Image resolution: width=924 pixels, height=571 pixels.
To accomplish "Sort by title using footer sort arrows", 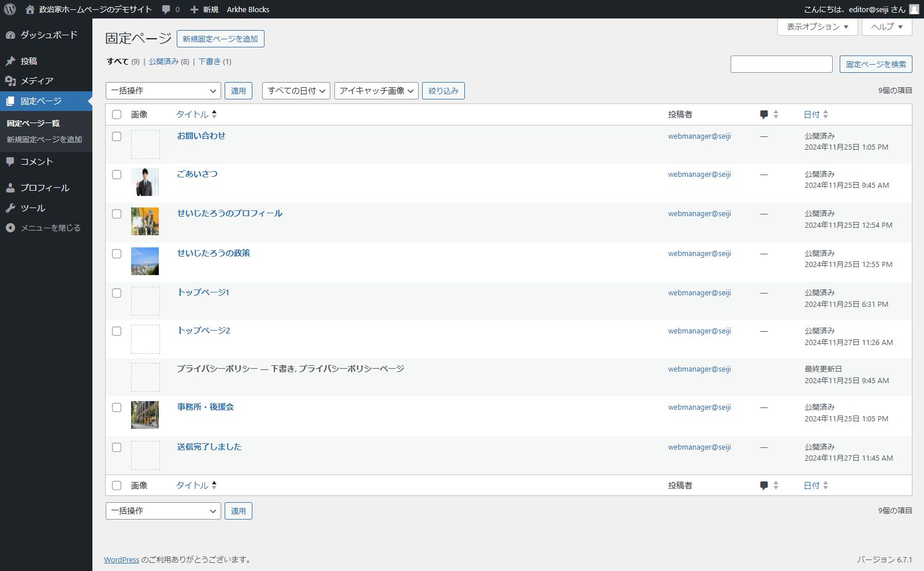I will (x=214, y=485).
